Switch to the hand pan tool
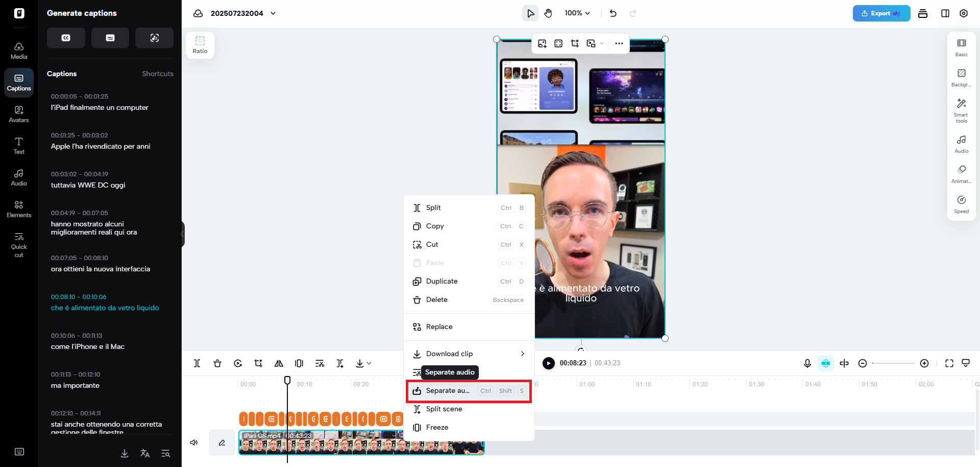This screenshot has width=980, height=467. coord(548,13)
